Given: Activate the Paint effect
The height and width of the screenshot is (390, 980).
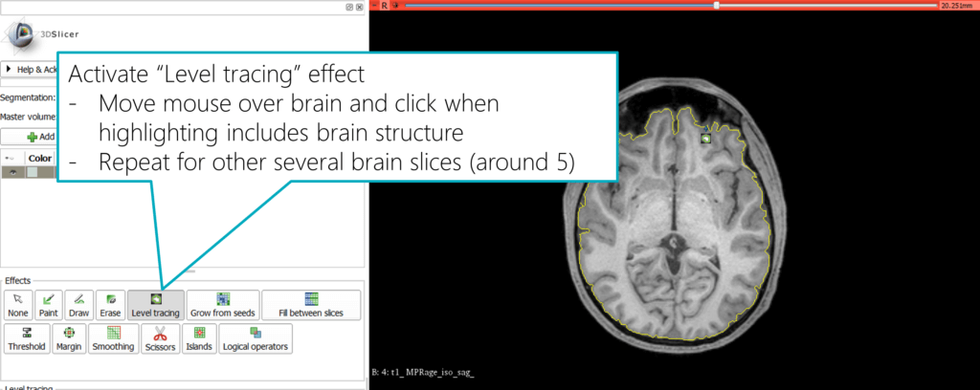Looking at the screenshot, I should [49, 305].
